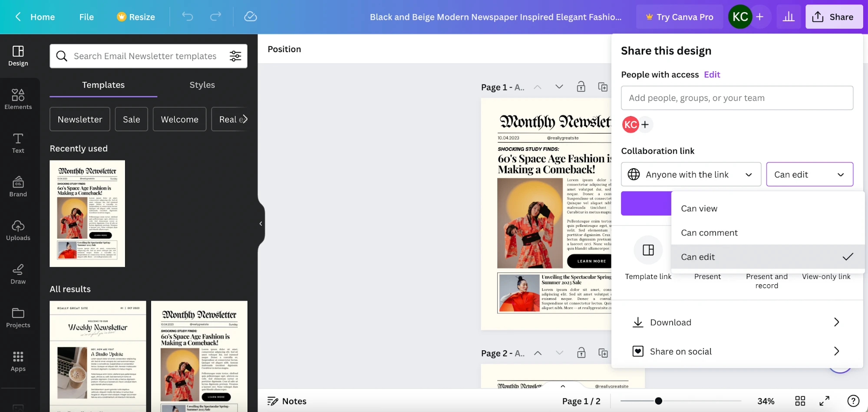
Task: Open the File menu
Action: click(x=86, y=17)
